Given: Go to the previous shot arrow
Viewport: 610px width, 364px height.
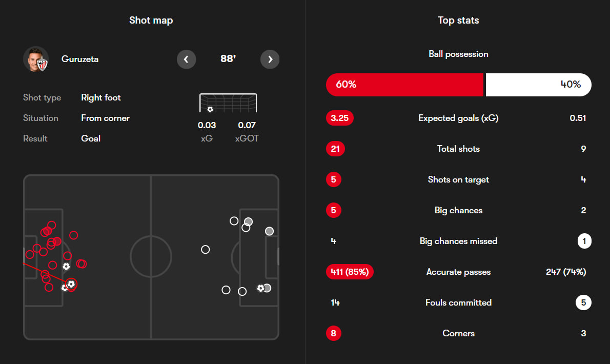Looking at the screenshot, I should (186, 59).
